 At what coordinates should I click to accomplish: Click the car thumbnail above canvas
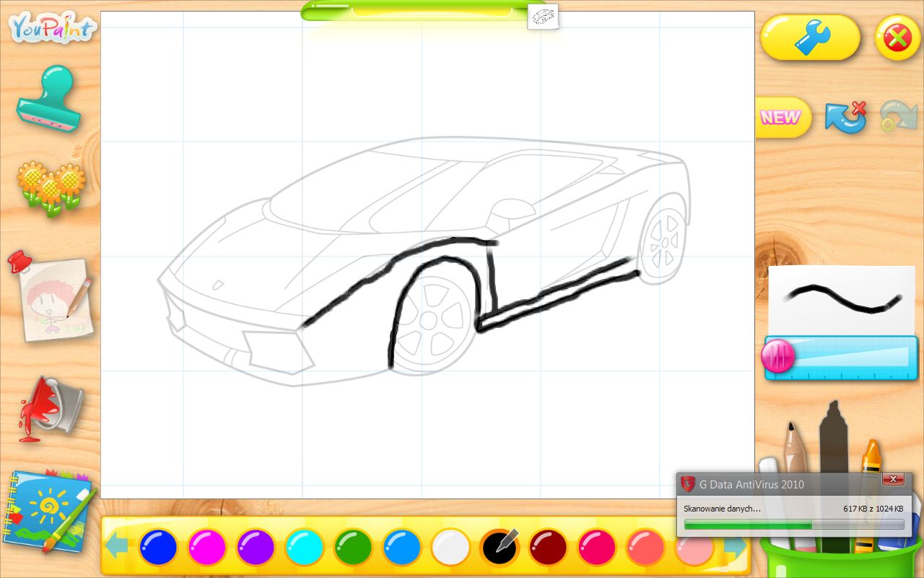coord(544,17)
